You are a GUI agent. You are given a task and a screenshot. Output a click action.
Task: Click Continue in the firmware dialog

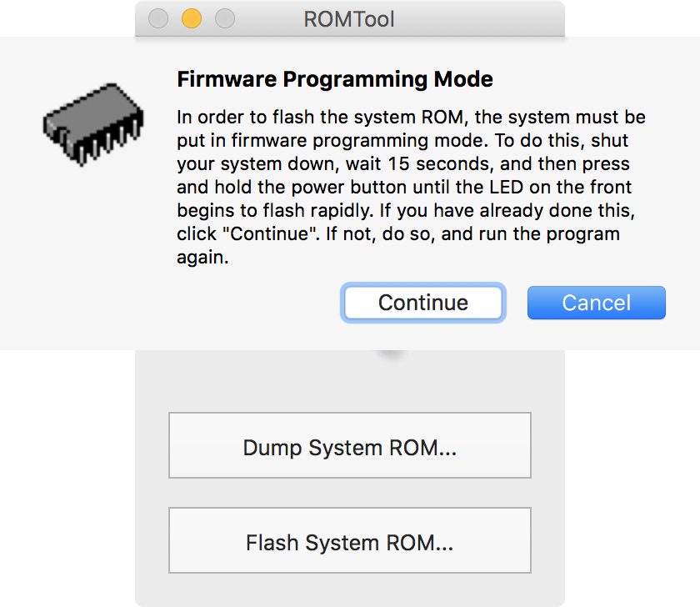pos(422,303)
